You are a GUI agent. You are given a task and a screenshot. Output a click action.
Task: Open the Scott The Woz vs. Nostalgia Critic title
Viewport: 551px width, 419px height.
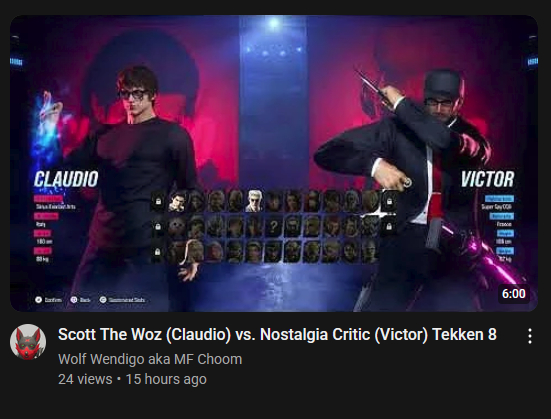tap(277, 334)
